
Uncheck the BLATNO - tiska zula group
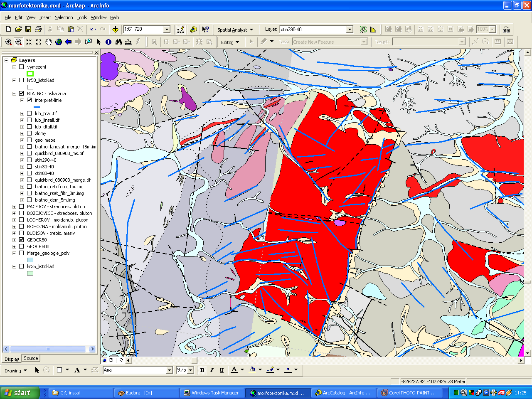[x=21, y=93]
